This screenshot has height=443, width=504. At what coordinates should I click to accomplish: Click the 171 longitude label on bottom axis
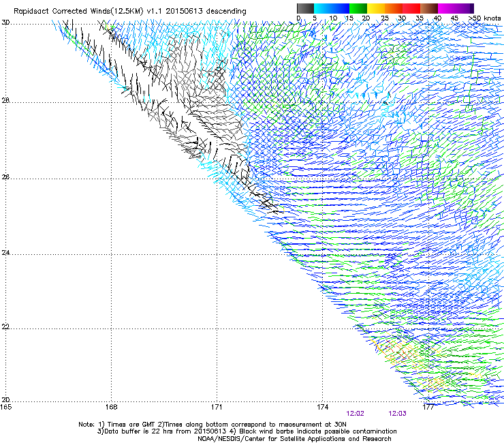pyautogui.click(x=217, y=407)
